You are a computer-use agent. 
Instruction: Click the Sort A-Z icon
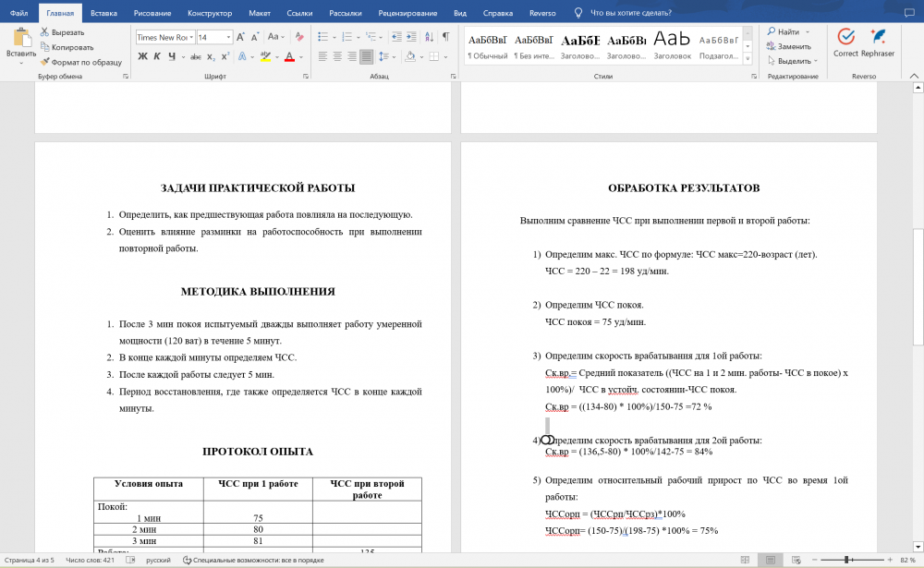click(x=429, y=37)
